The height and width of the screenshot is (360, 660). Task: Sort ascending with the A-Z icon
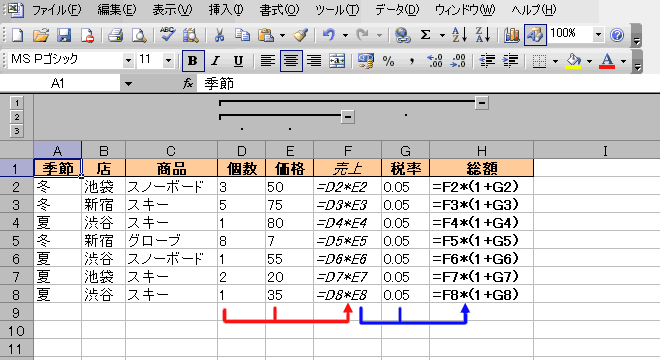click(x=459, y=35)
